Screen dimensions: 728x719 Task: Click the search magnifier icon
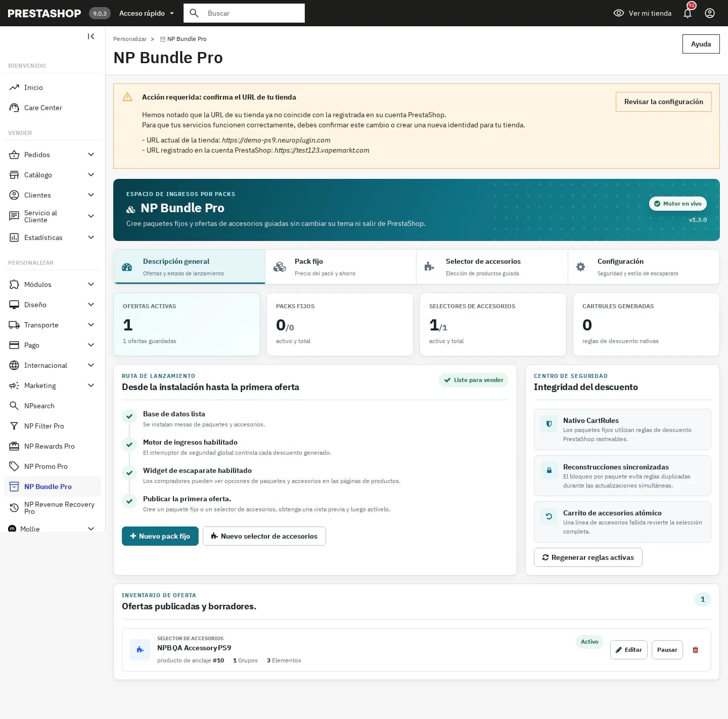(x=194, y=13)
